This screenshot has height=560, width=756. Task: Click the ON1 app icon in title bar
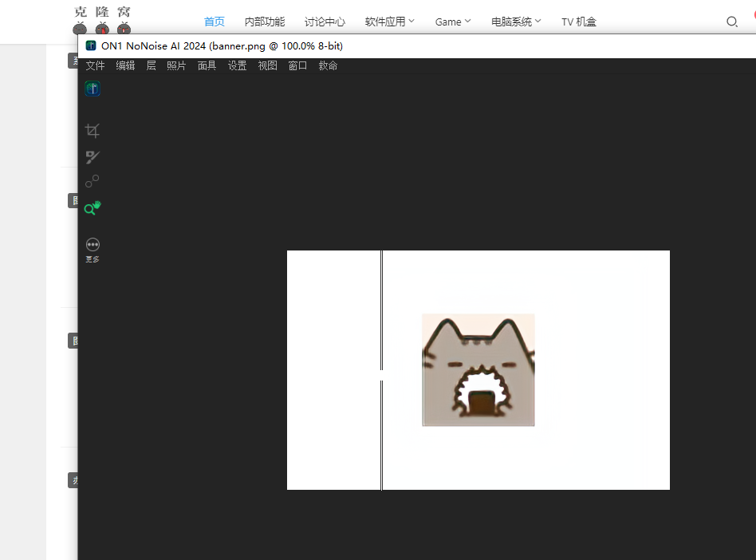click(91, 45)
